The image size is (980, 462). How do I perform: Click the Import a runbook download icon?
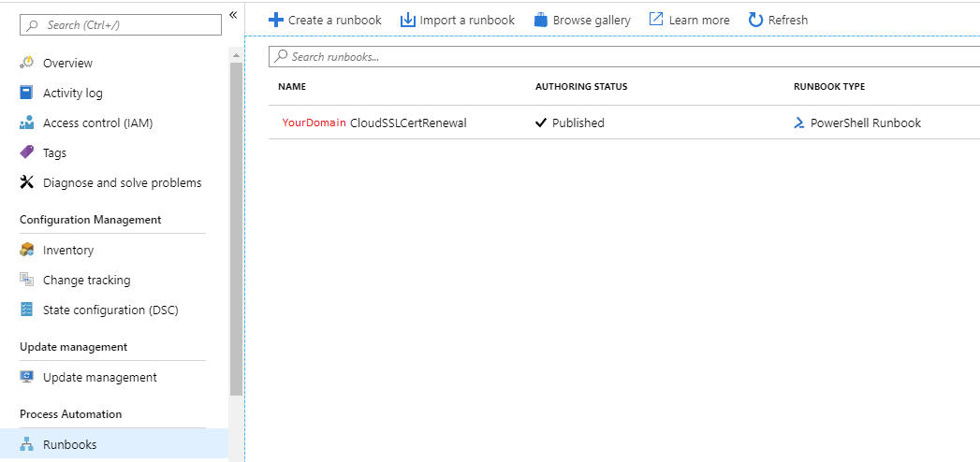click(x=407, y=20)
